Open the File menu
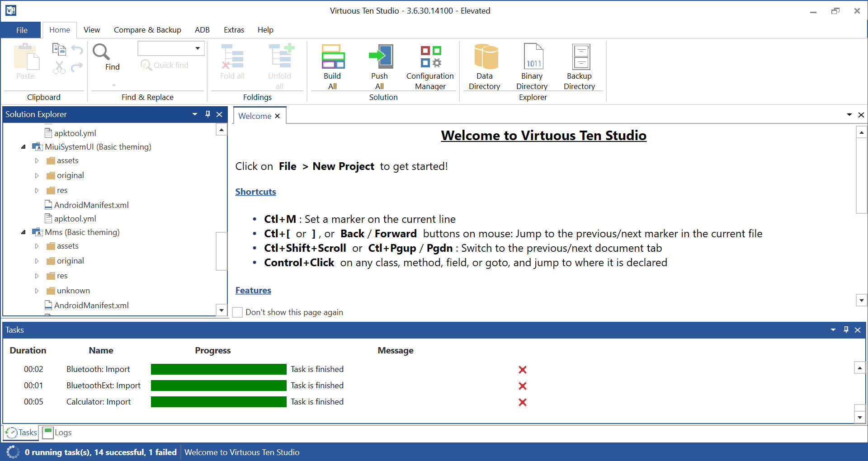Viewport: 868px width, 461px height. 22,30
